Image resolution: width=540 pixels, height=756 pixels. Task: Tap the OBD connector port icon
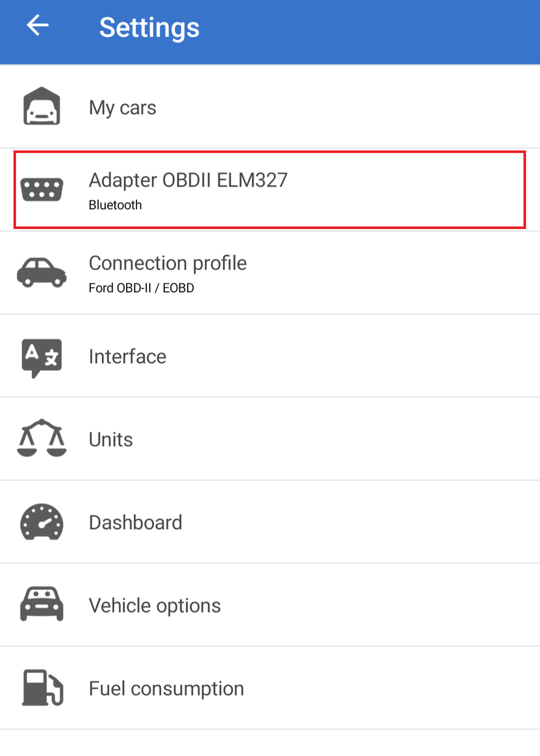pos(42,190)
